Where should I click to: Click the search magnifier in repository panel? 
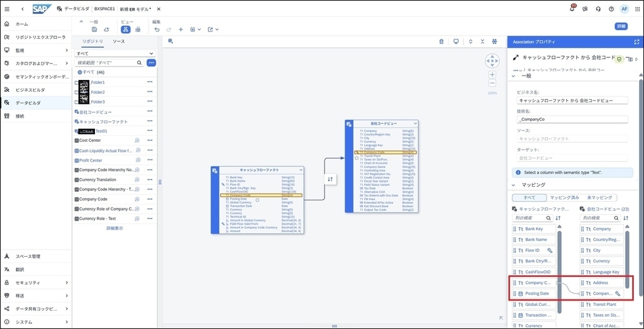(139, 63)
